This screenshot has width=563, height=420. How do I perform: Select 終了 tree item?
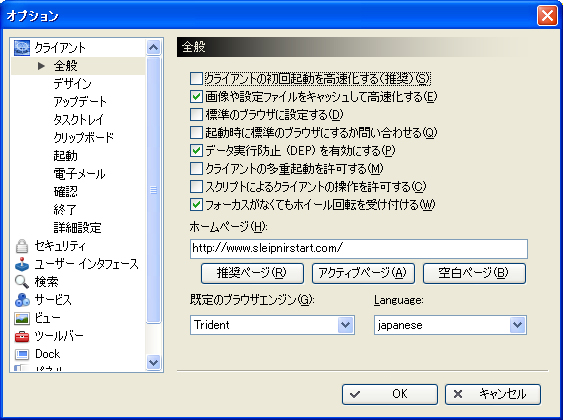point(65,210)
